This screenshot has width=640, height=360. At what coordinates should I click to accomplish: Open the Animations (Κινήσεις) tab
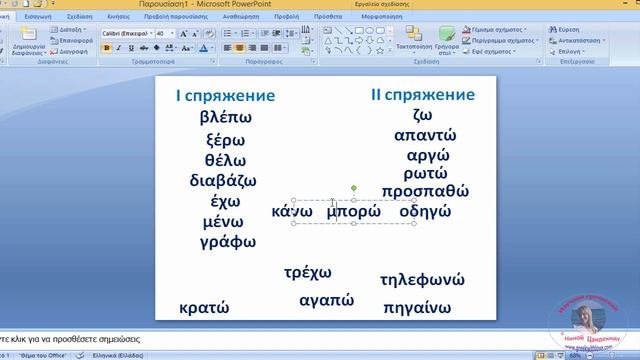(118, 17)
